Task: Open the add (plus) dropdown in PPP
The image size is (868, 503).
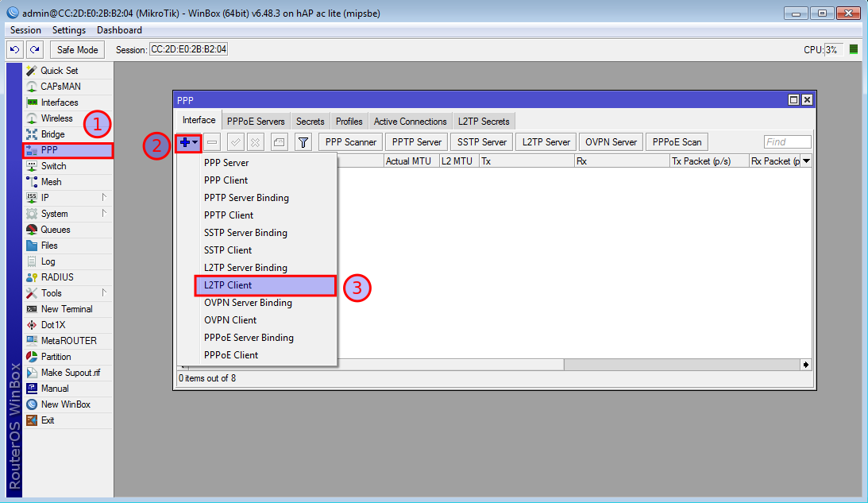Action: pyautogui.click(x=188, y=142)
